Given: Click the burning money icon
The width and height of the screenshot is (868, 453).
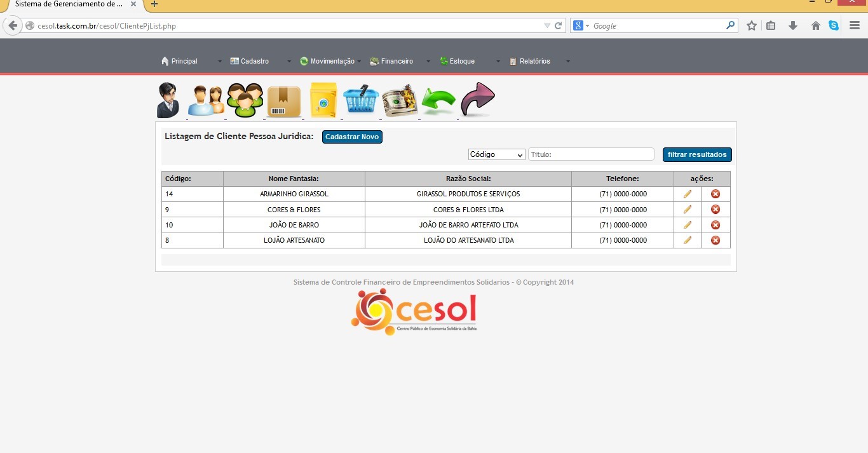Looking at the screenshot, I should pyautogui.click(x=400, y=100).
